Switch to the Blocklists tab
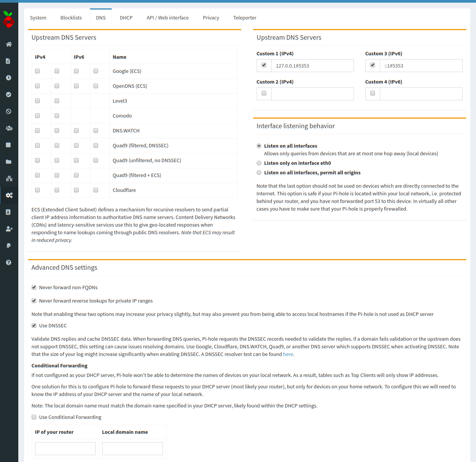Image resolution: width=476 pixels, height=462 pixels. click(71, 18)
